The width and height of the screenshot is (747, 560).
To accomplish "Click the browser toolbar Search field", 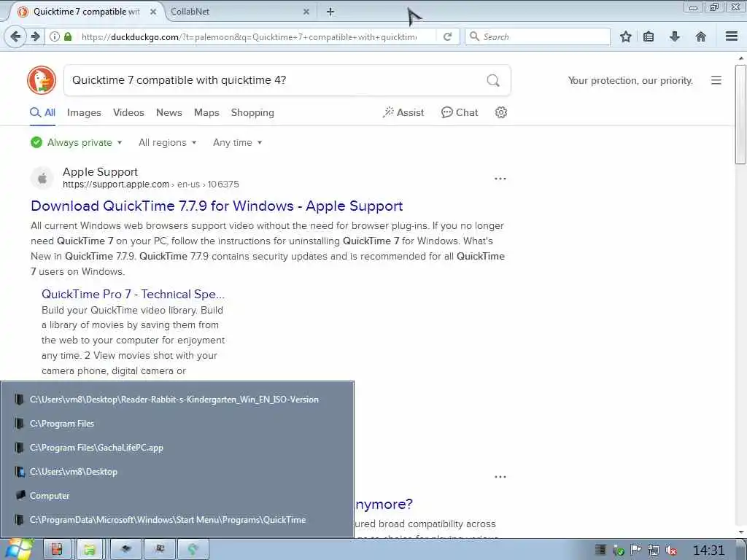I will coord(538,36).
